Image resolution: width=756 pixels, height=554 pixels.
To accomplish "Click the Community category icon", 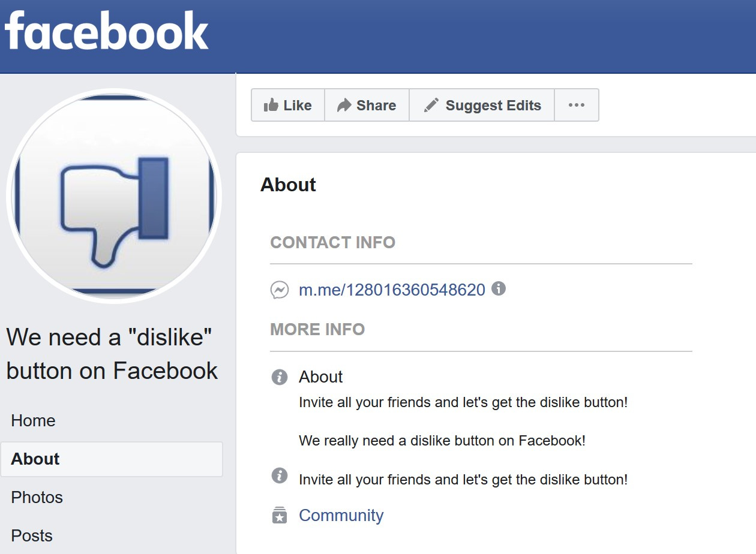I will 280,516.
